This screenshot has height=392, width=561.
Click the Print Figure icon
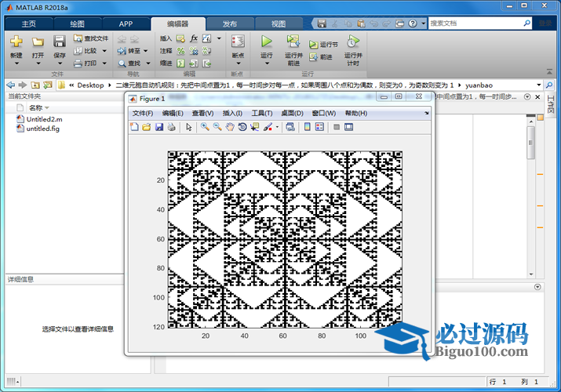tap(171, 127)
